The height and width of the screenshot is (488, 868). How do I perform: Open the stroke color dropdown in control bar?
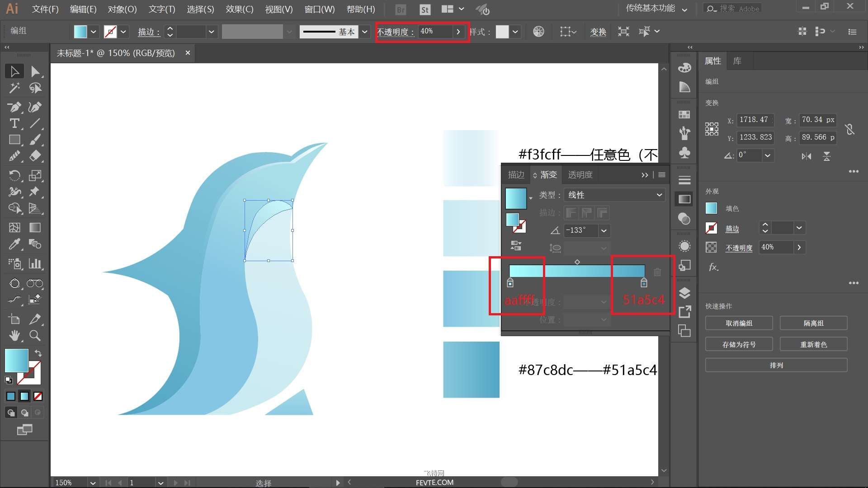[x=123, y=32]
